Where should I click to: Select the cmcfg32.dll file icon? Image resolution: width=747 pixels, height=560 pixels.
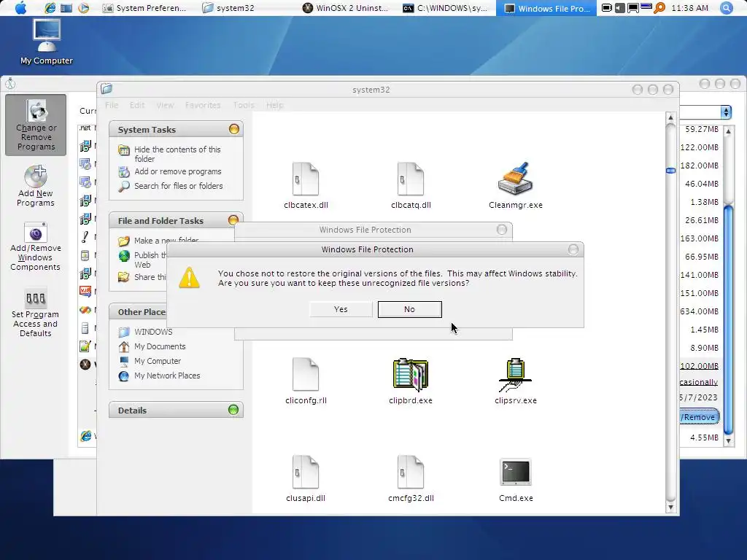click(411, 472)
